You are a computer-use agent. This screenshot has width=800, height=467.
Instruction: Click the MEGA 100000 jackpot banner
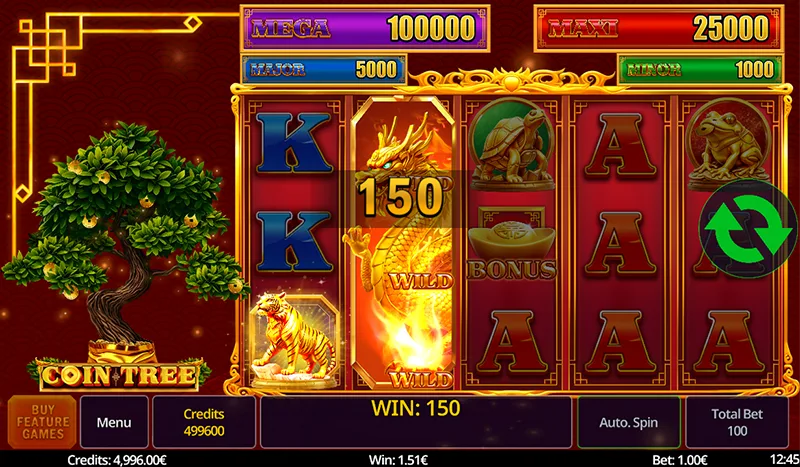[365, 28]
